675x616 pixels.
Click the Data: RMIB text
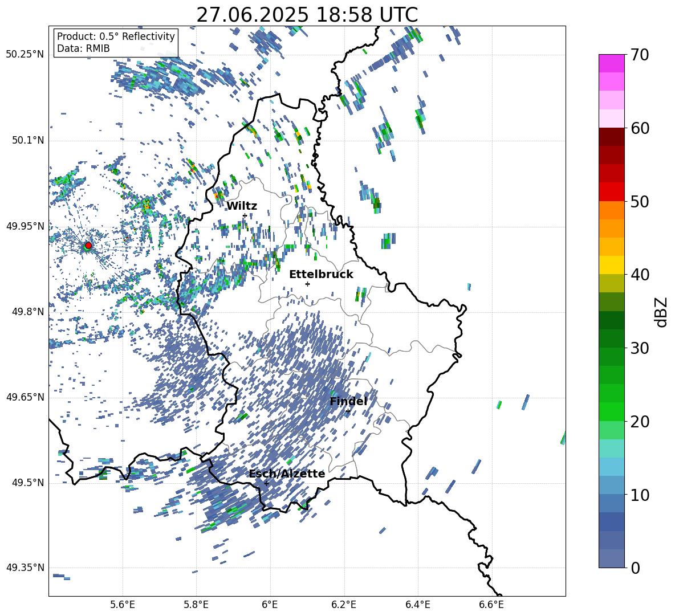(x=83, y=48)
